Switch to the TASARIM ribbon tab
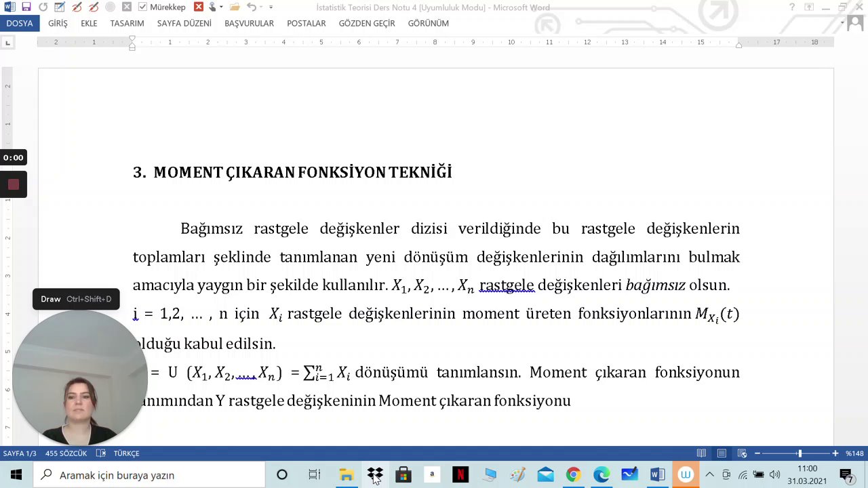868x488 pixels. (127, 23)
